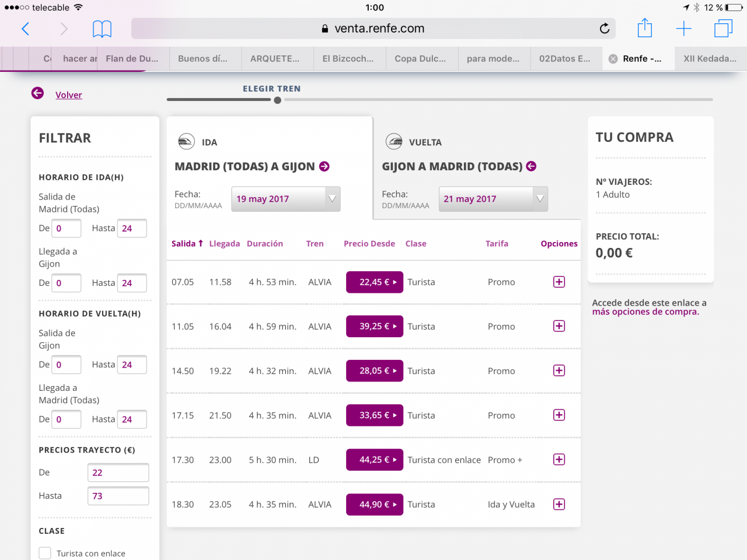This screenshot has height=560, width=747.
Task: Edit Salida de Gijon Hasta hour field
Action: click(132, 365)
